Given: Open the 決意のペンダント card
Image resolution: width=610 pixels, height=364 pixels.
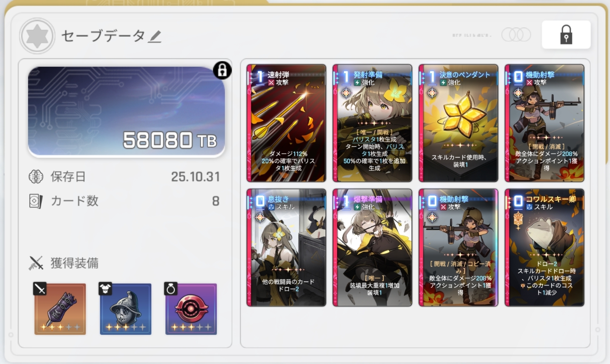Looking at the screenshot, I should tap(458, 123).
